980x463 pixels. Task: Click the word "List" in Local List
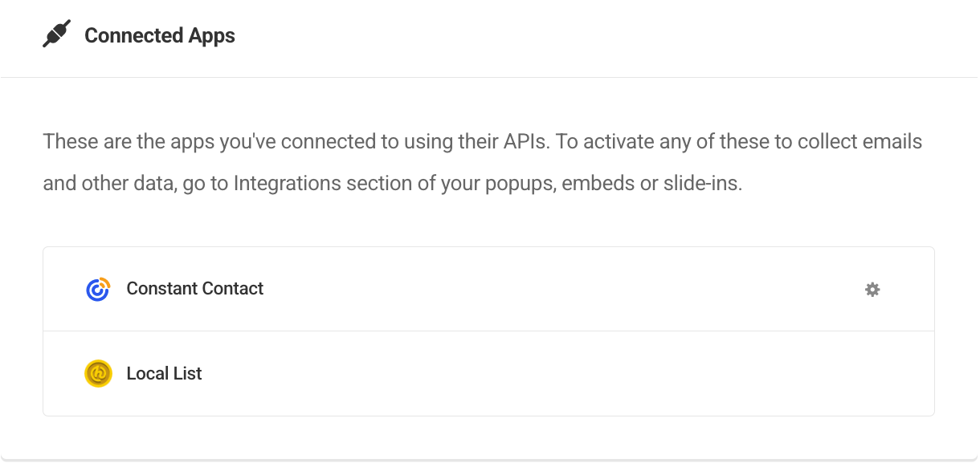pos(188,374)
